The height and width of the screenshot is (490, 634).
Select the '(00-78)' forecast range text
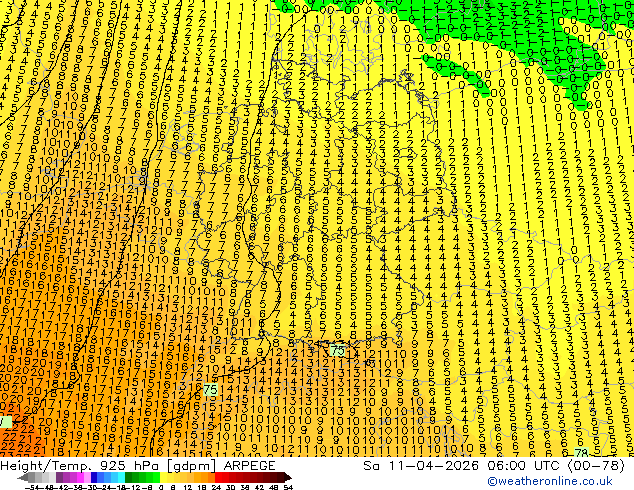(597, 466)
